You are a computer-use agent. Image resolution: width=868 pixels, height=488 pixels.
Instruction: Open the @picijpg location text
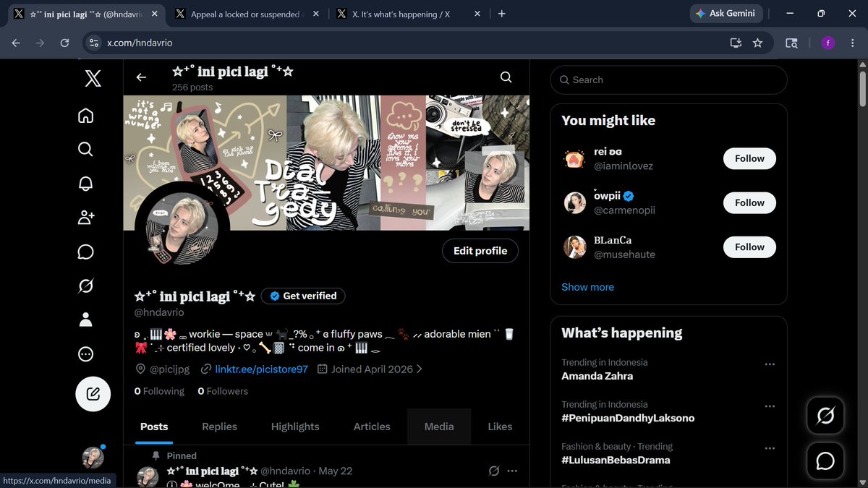[169, 369]
